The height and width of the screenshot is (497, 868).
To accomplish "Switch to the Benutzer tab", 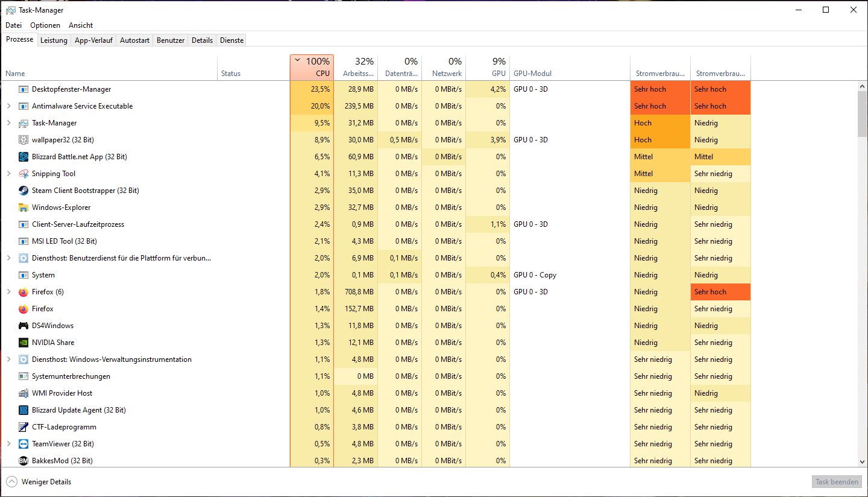I will point(171,40).
